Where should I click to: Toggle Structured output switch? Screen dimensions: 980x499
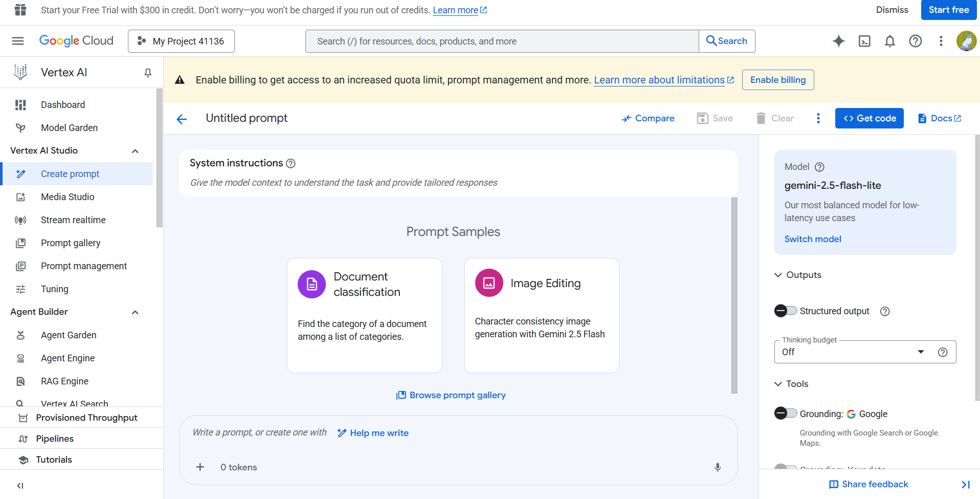786,311
